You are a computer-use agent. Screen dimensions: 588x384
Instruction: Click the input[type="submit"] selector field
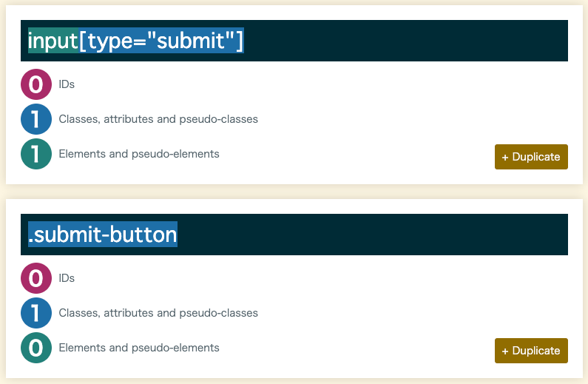(294, 41)
